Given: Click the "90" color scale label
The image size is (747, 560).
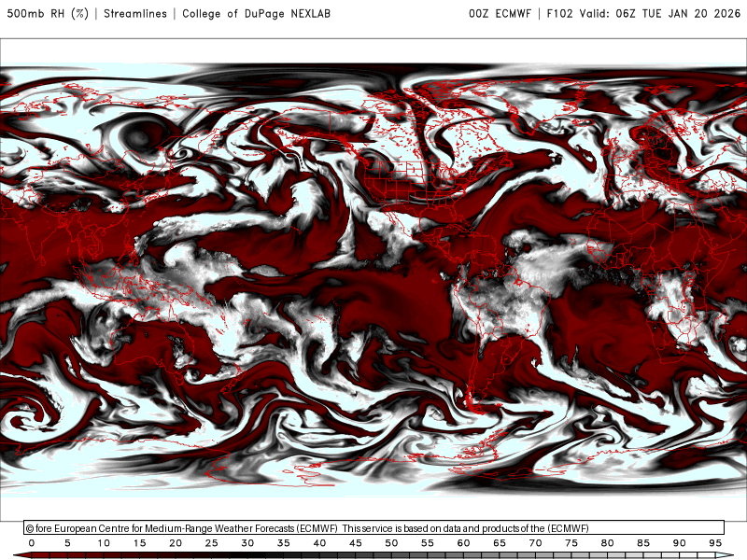Looking at the screenshot, I should 680,543.
